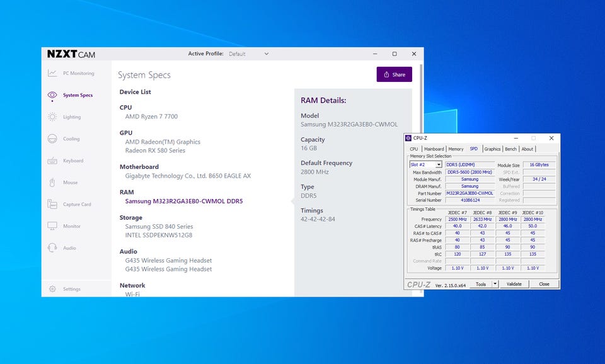This screenshot has height=364, width=605.
Task: Open the About tab in CPU-Z
Action: (527, 149)
